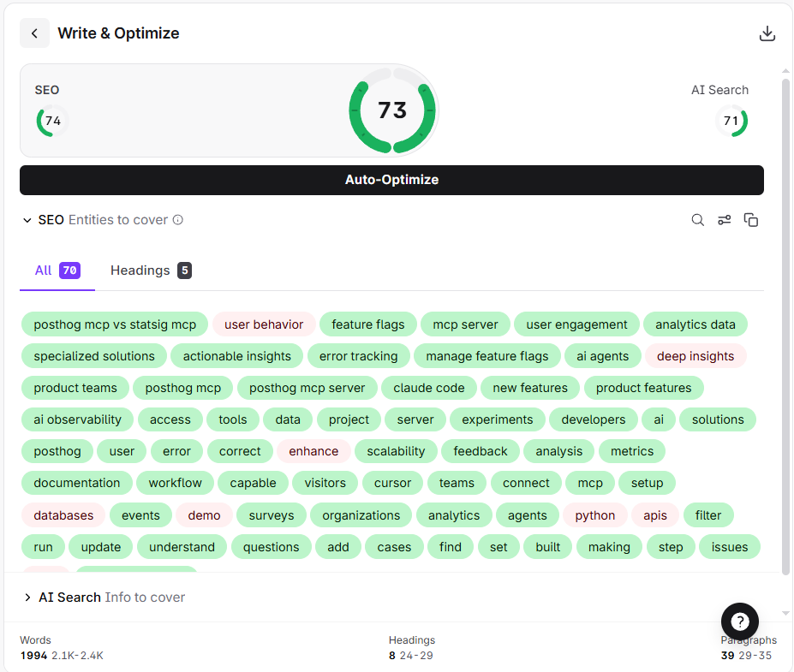The image size is (794, 672).
Task: Click the 'product teams' chip
Action: pos(75,388)
